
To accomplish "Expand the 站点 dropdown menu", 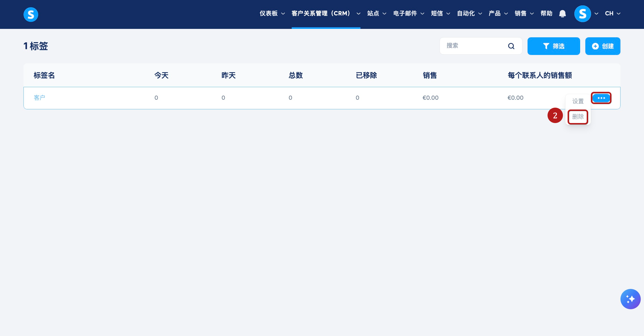I will (x=377, y=14).
